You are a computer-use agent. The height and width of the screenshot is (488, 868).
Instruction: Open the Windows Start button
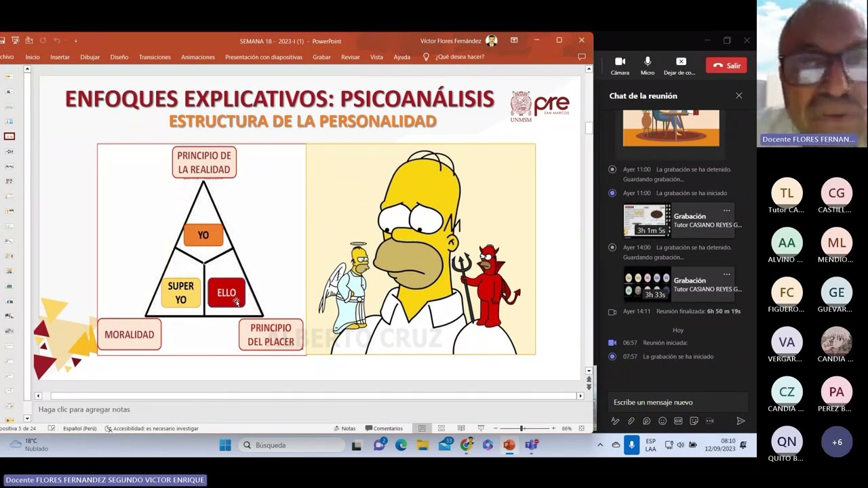[x=225, y=445]
